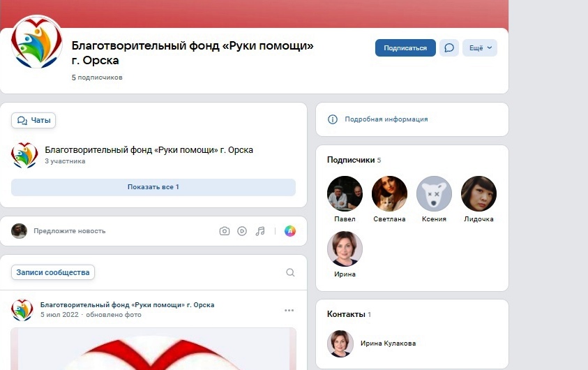Open the Чаты chats tab button
588x370 pixels.
click(33, 121)
